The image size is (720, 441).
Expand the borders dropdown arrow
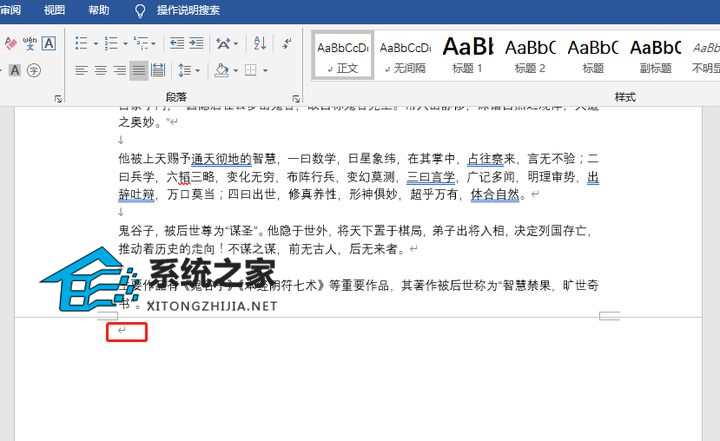[264, 70]
